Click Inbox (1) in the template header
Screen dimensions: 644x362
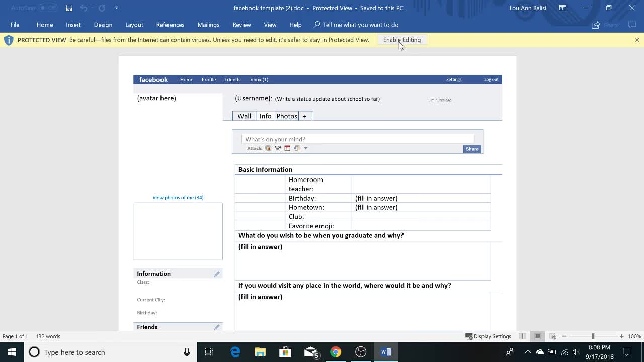point(259,79)
